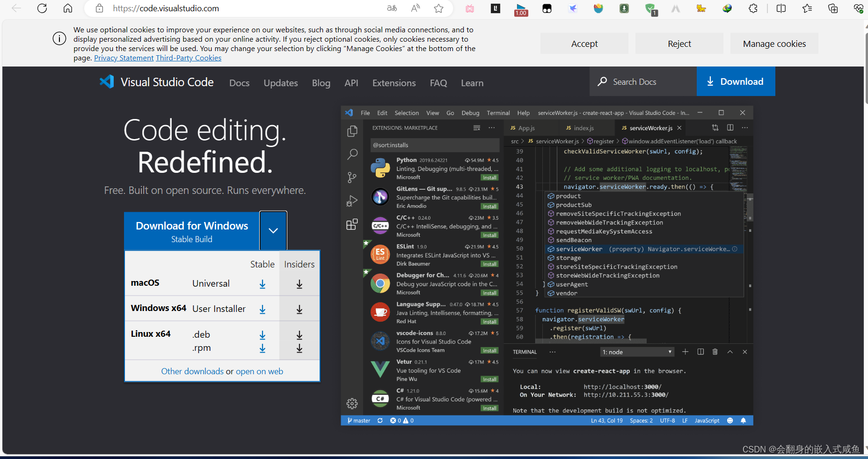
Task: Open the Privacy Statement link
Action: [124, 58]
